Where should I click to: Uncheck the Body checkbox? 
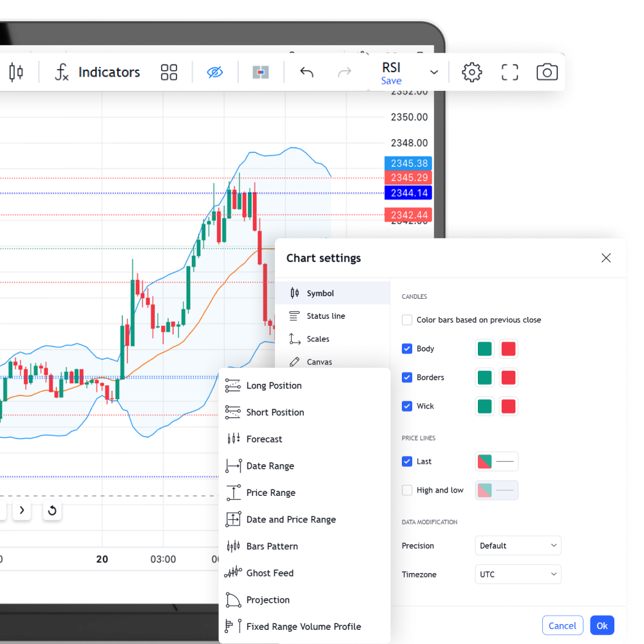tap(406, 348)
